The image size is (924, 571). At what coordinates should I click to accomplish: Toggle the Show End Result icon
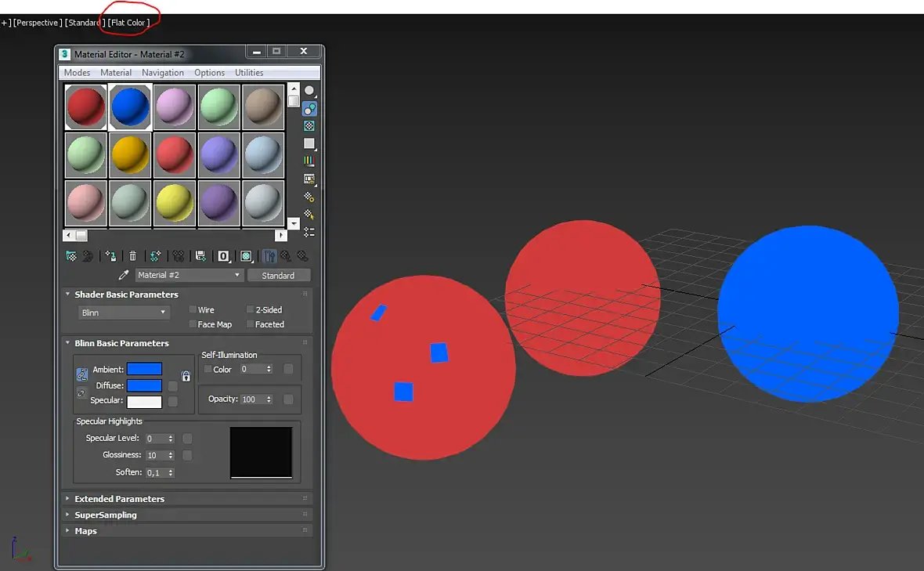click(x=269, y=256)
